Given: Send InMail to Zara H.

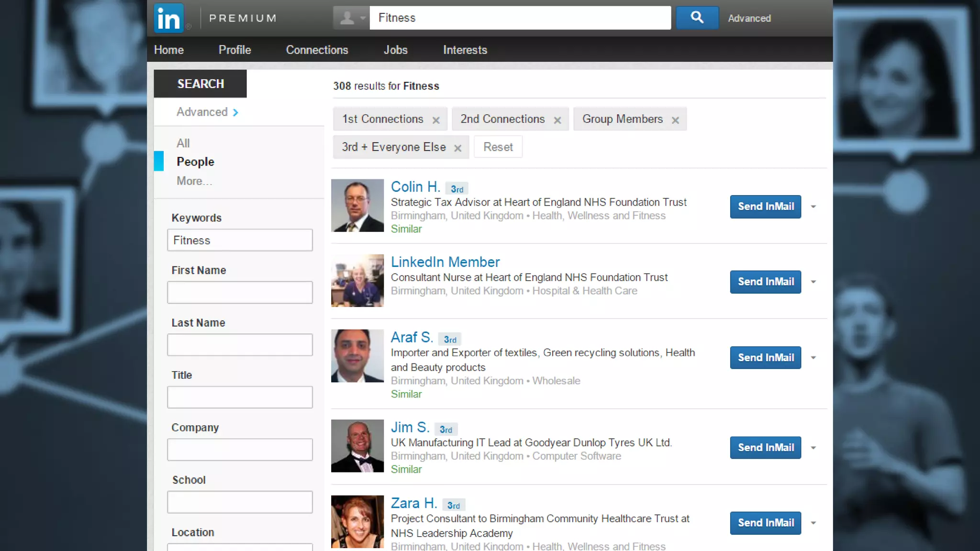Looking at the screenshot, I should tap(765, 523).
